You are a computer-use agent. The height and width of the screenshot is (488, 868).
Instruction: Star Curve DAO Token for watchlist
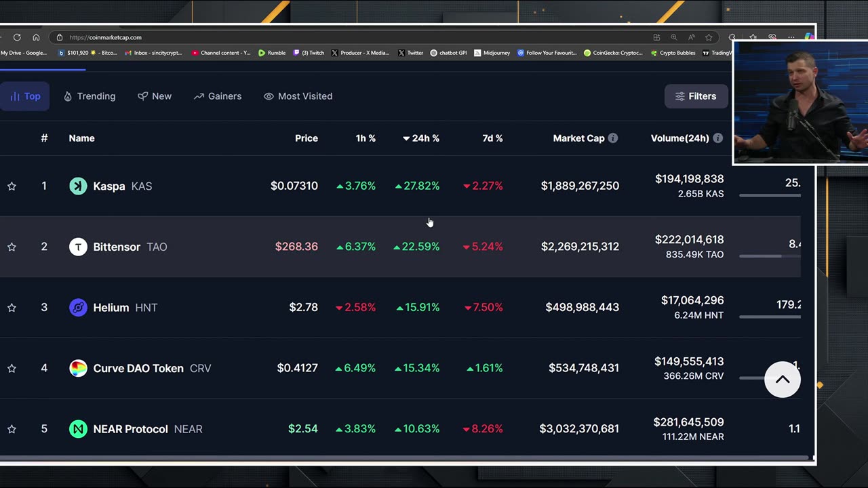tap(12, 369)
